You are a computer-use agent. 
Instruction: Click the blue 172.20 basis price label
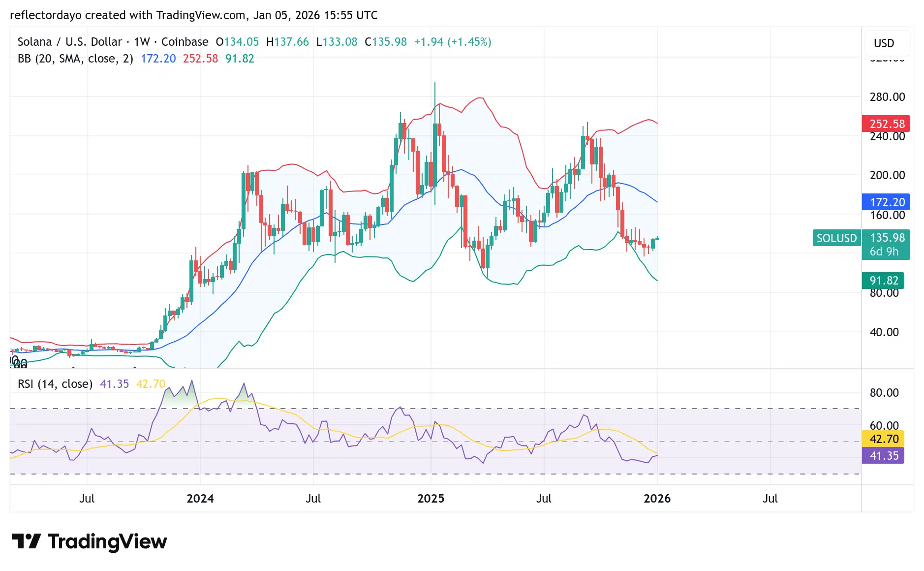click(886, 202)
